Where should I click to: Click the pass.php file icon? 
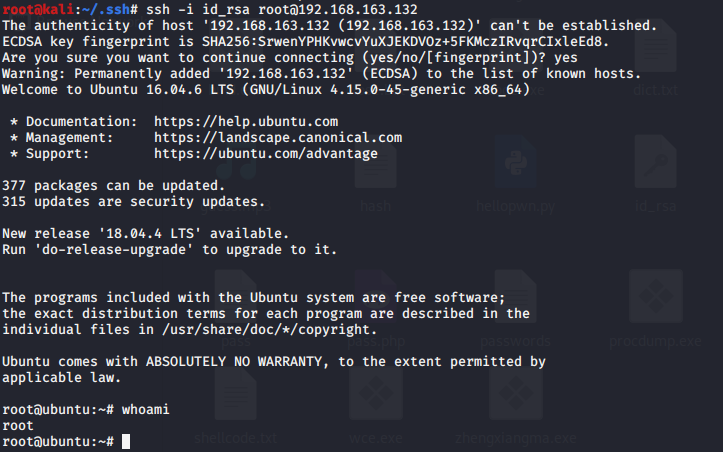click(x=375, y=297)
